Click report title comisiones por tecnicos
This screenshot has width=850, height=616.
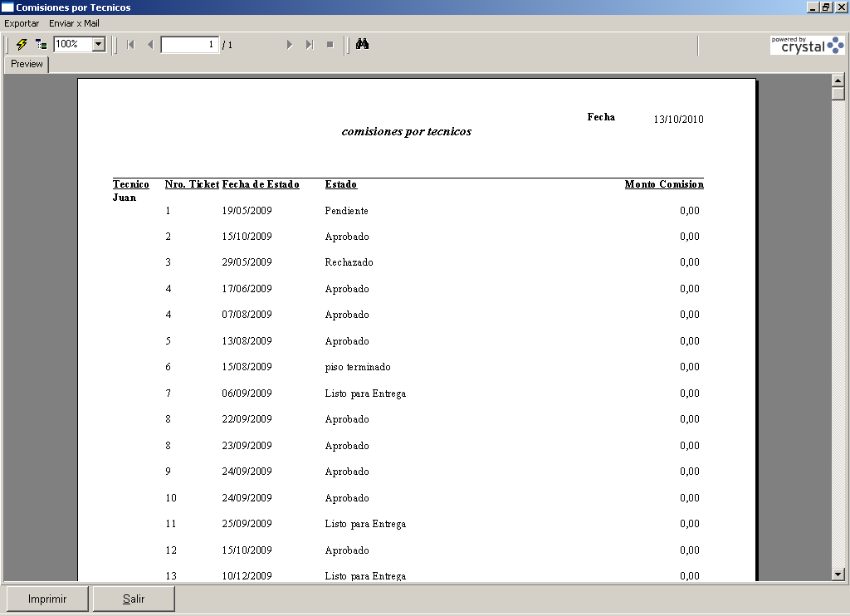407,132
